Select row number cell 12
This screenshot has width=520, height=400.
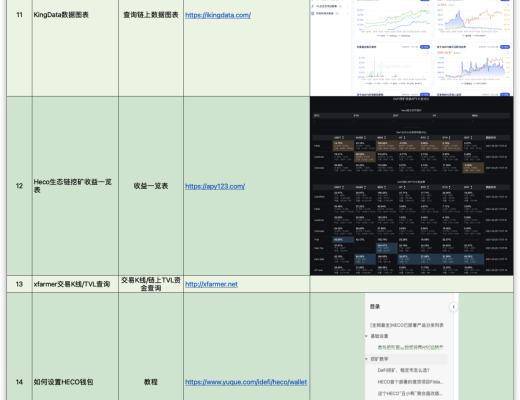click(19, 186)
